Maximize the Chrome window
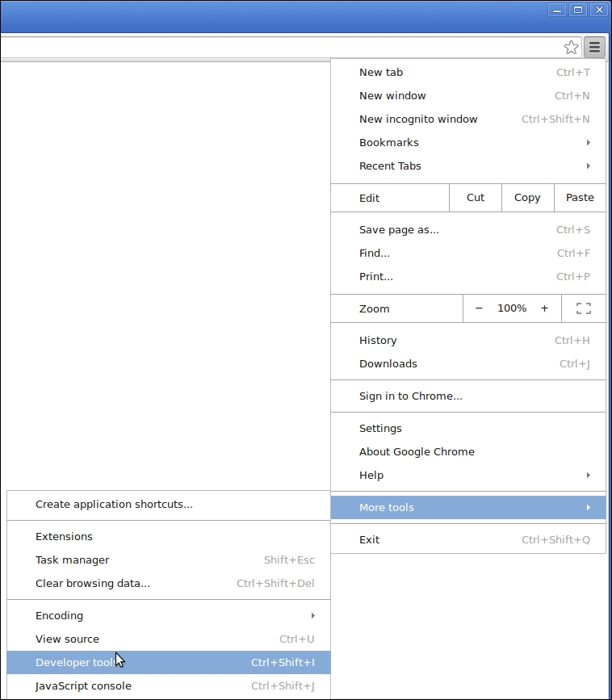Image resolution: width=612 pixels, height=700 pixels. (578, 10)
